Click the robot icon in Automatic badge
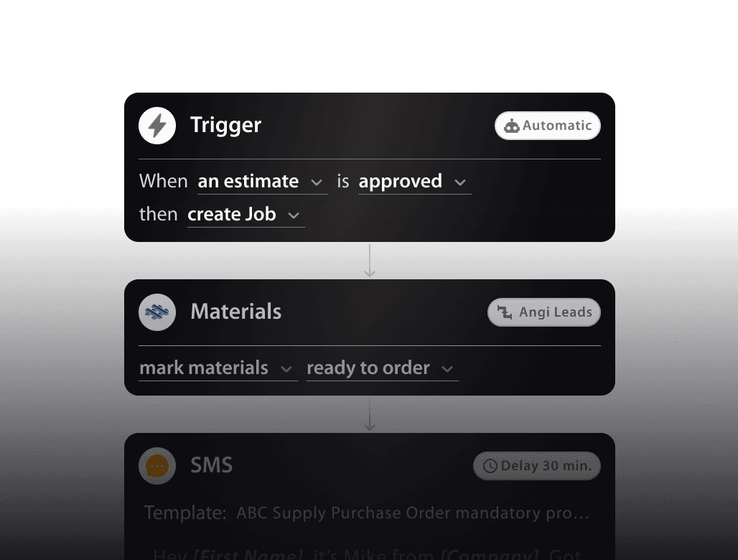This screenshot has height=560, width=738. pyautogui.click(x=512, y=126)
